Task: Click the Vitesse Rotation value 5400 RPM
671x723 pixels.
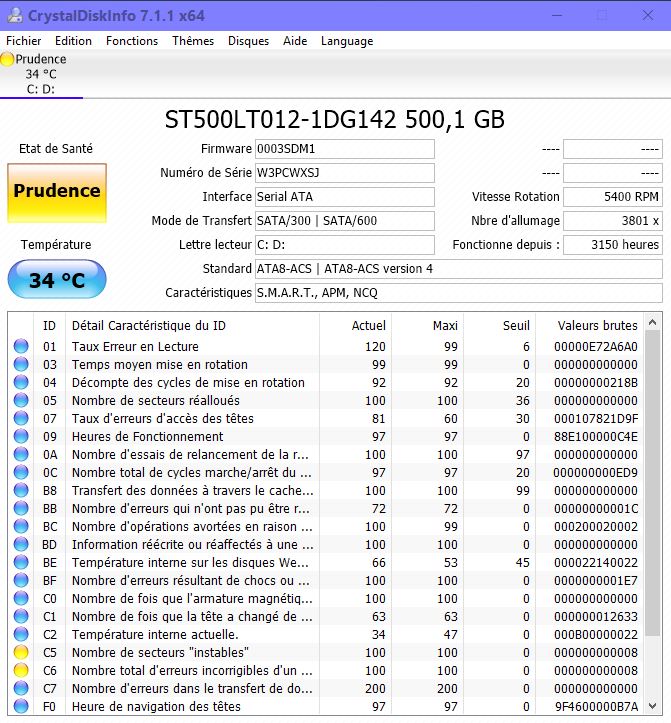Action: tap(612, 197)
